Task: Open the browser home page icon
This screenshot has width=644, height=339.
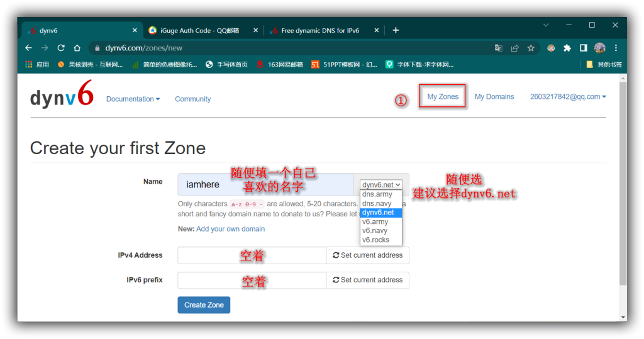Action: pyautogui.click(x=77, y=48)
